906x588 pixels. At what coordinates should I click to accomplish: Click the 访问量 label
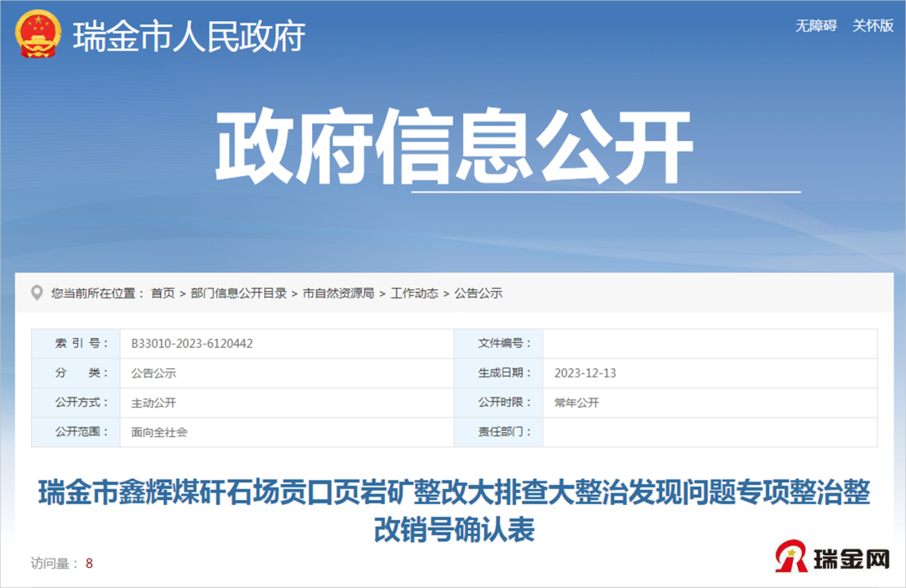point(55,563)
